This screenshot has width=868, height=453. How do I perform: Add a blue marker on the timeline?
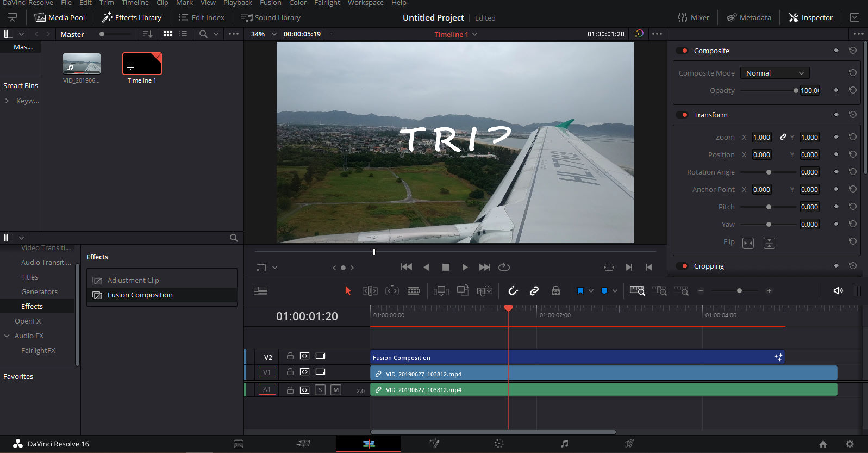(x=604, y=291)
